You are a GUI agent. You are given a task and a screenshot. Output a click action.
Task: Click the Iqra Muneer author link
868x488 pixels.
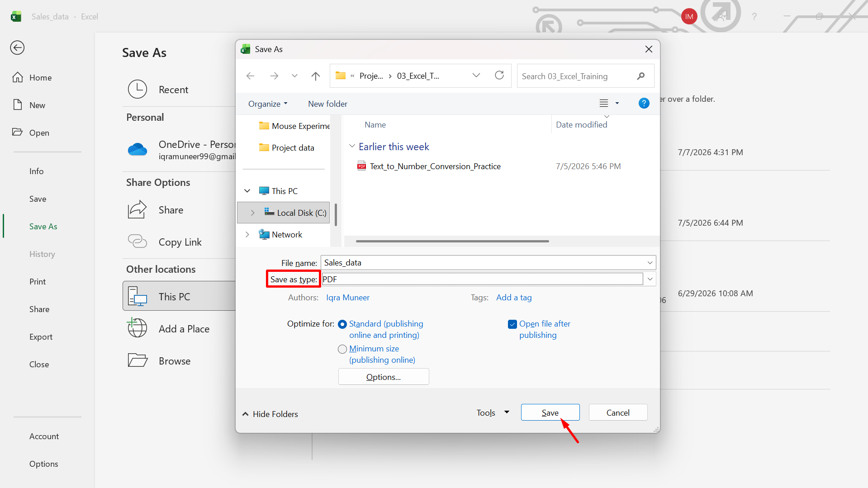click(348, 297)
